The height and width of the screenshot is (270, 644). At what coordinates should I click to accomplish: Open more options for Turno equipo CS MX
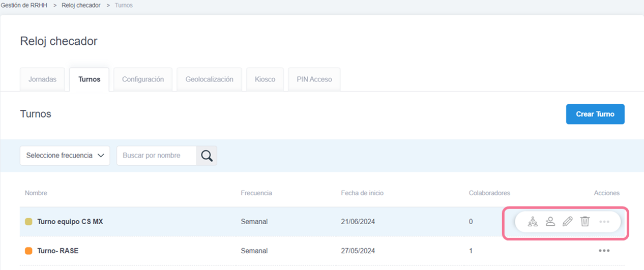(604, 222)
